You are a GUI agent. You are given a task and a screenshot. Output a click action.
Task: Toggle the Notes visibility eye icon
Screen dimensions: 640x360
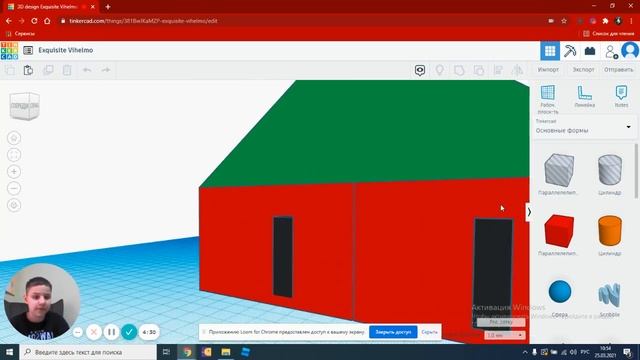[420, 70]
